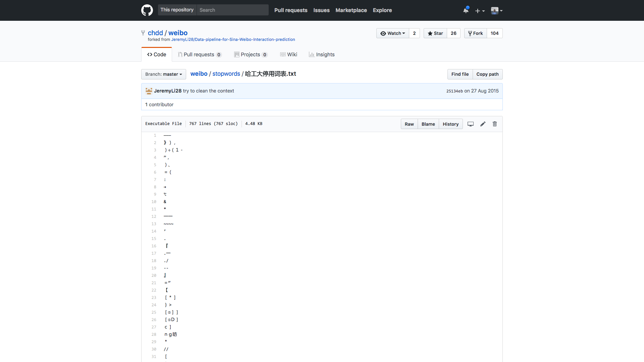Screen dimensions: 644x362
Task: Click the 4.48 KB file size
Action: [254, 124]
